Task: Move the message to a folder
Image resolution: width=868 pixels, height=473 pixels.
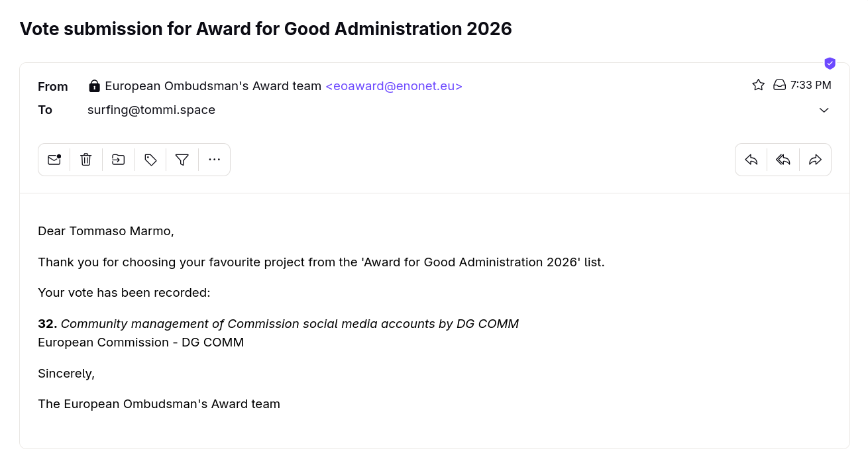Action: (x=119, y=160)
